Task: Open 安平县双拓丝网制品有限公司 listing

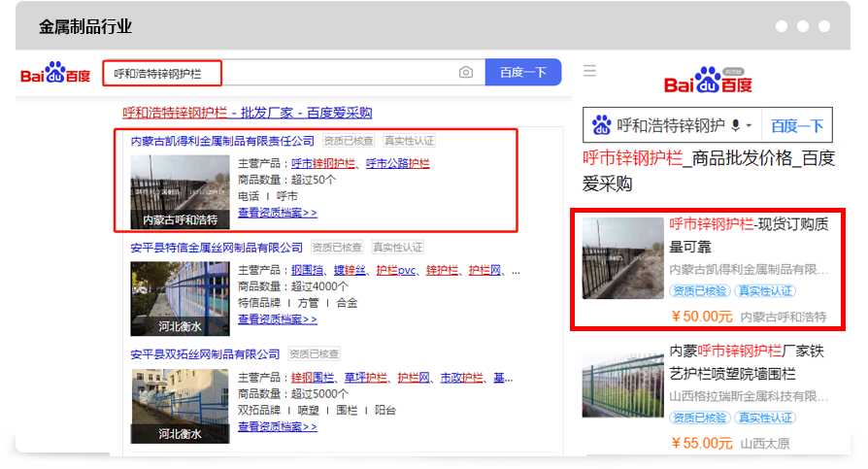Action: [x=205, y=354]
